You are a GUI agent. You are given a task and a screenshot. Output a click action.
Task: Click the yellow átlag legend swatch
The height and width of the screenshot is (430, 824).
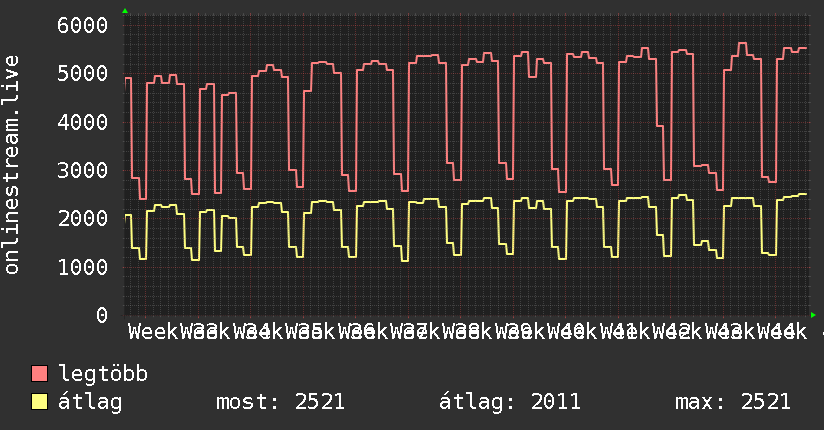pyautogui.click(x=39, y=402)
